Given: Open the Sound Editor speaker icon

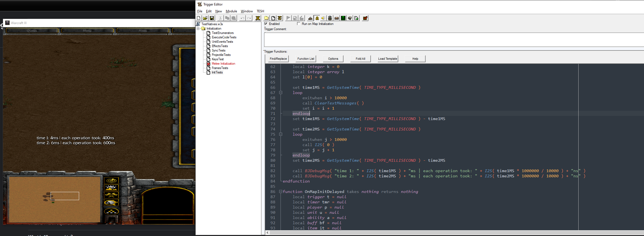Looking at the screenshot, I should click(x=324, y=18).
